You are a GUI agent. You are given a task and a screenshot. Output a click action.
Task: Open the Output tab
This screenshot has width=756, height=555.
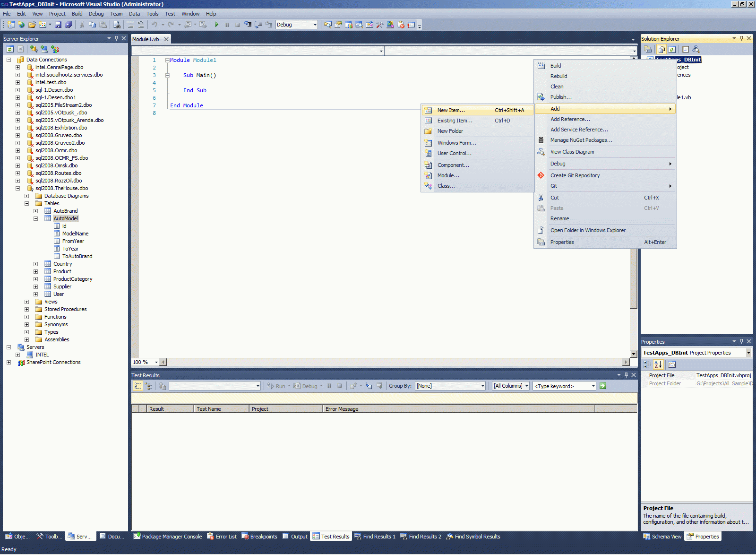pyautogui.click(x=295, y=537)
